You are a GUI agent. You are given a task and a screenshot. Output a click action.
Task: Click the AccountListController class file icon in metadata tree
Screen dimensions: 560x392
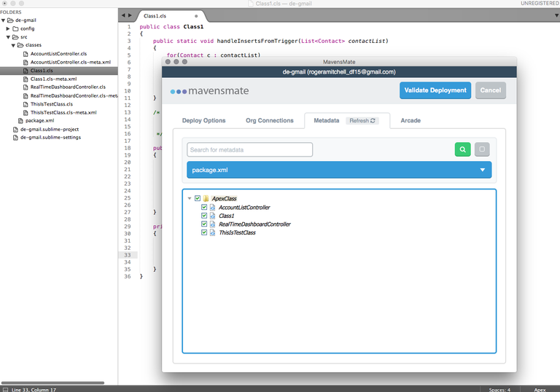click(212, 207)
